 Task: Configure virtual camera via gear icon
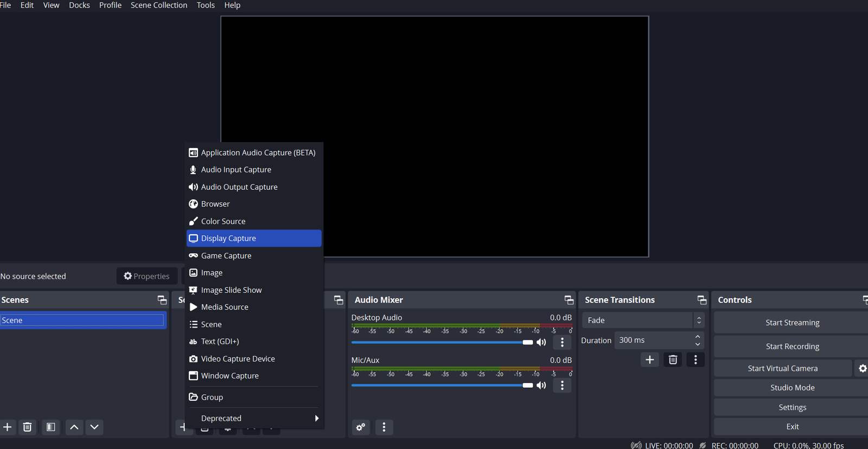click(x=862, y=368)
